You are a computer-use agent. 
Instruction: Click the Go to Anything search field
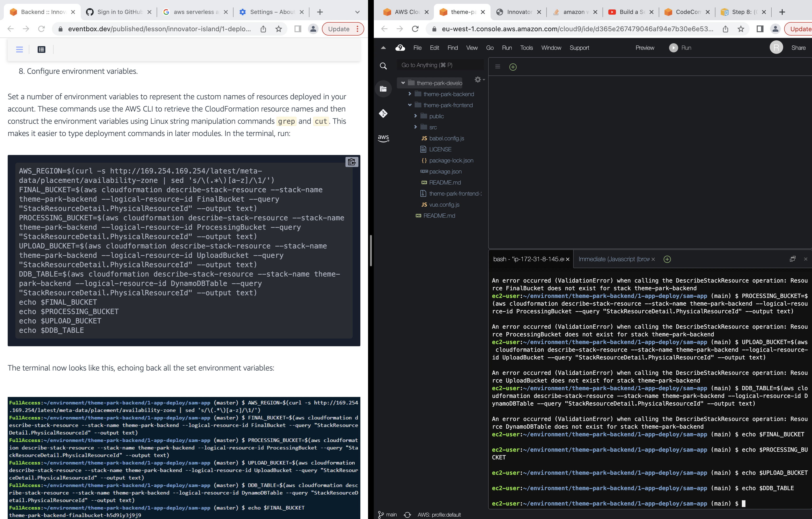click(x=440, y=65)
